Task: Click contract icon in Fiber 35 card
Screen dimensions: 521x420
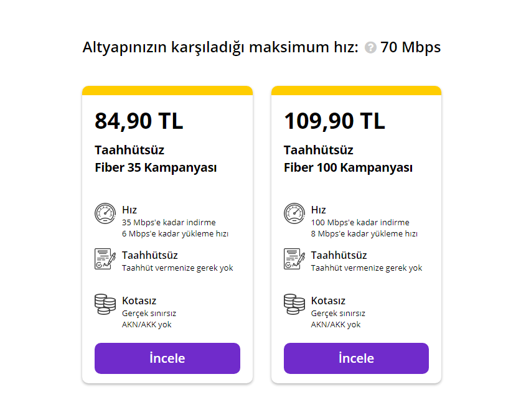Action: click(x=105, y=259)
